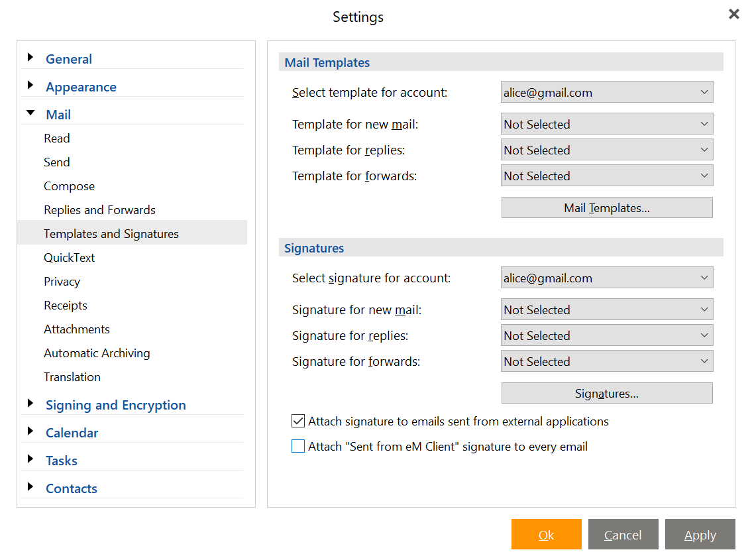Open Replies and Forwards settings
Screen dimensions: 752x560
click(99, 209)
